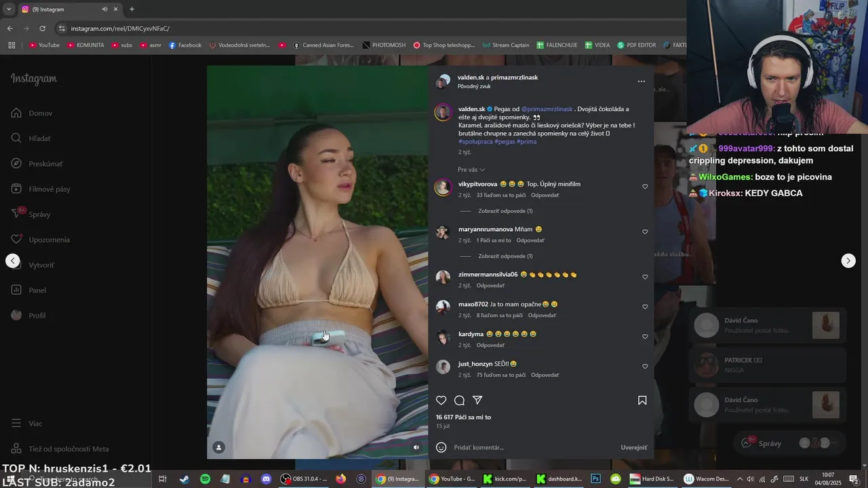The width and height of the screenshot is (868, 488).
Task: Open the #spolupraca hashtag
Action: [x=475, y=142]
